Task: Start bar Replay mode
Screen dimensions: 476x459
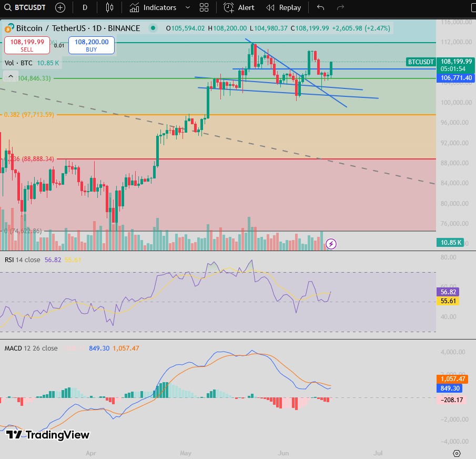Action: [283, 7]
